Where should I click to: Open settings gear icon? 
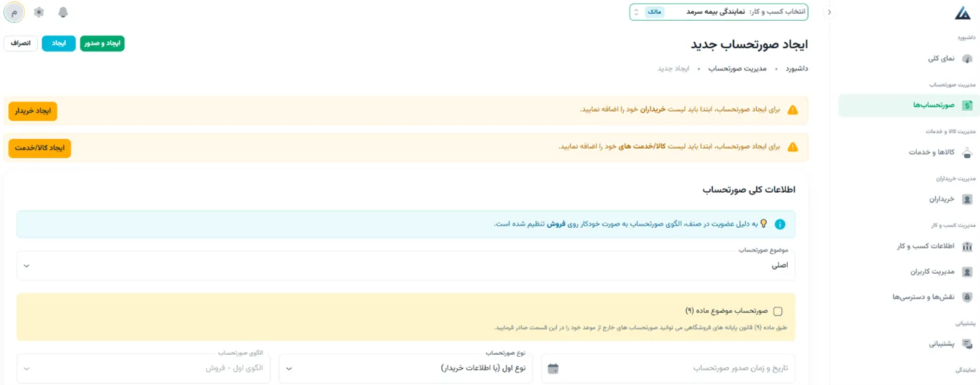point(39,12)
